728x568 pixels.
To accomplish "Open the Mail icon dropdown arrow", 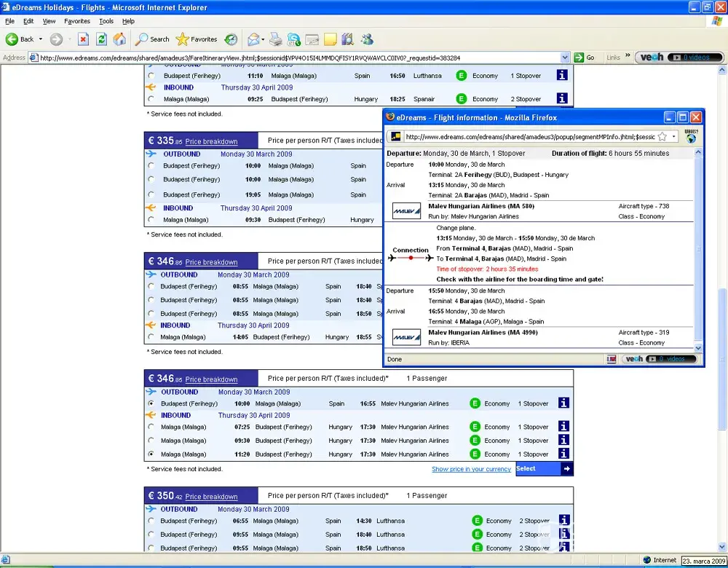I will coord(262,39).
